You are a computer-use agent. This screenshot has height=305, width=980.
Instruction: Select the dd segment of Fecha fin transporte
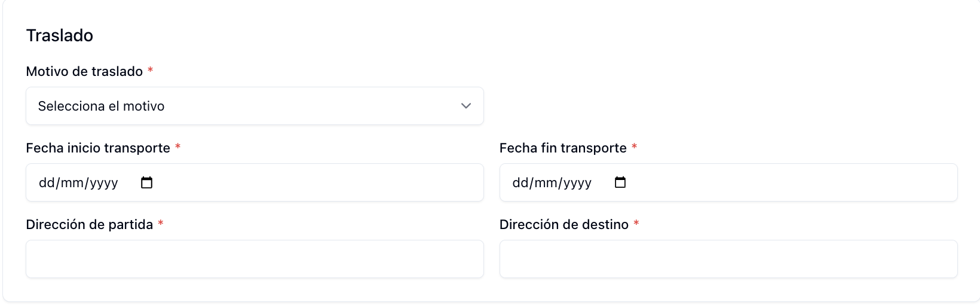pyautogui.click(x=520, y=182)
